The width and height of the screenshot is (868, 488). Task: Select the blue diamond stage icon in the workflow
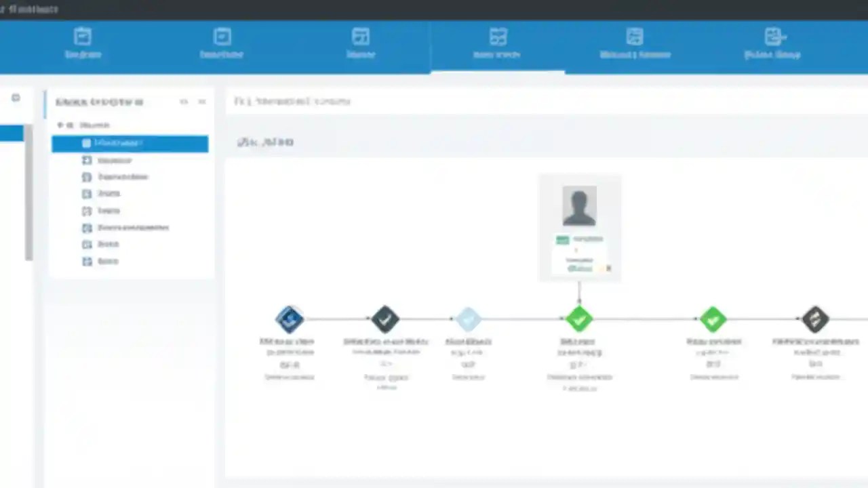click(290, 319)
